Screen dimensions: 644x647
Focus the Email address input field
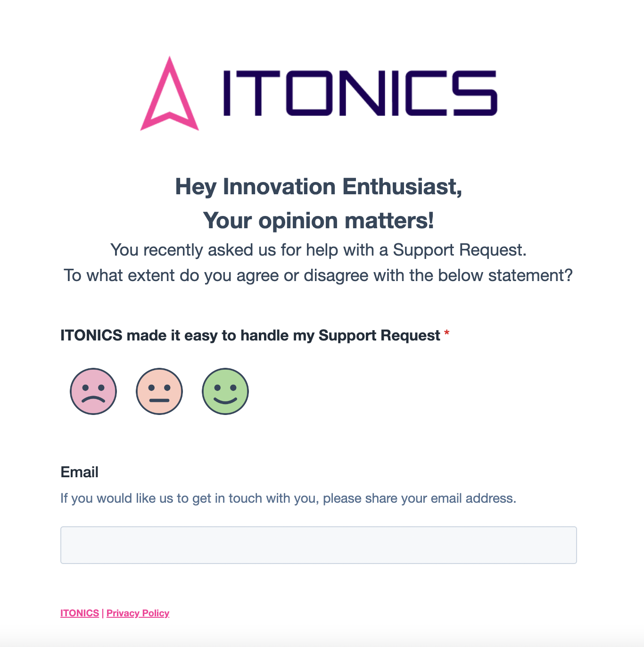click(319, 545)
